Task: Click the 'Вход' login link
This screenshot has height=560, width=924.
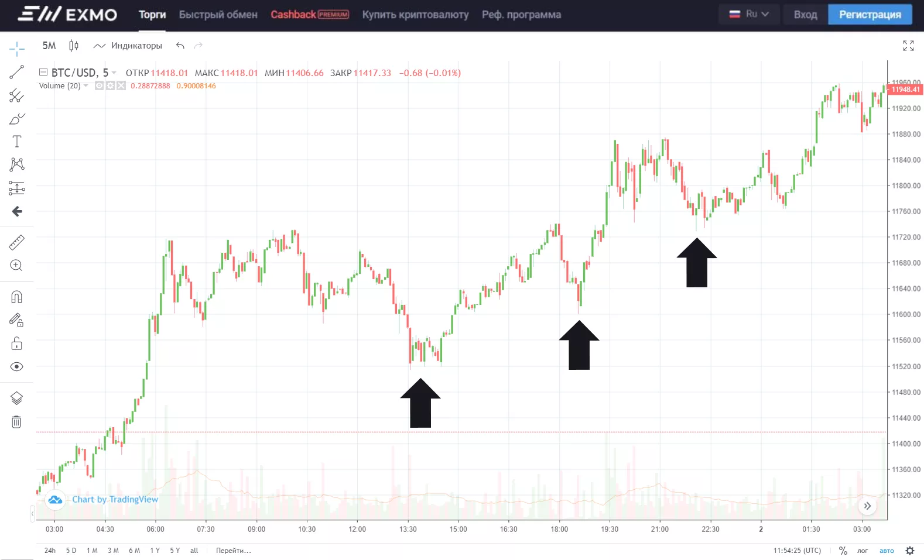Action: 805,15
